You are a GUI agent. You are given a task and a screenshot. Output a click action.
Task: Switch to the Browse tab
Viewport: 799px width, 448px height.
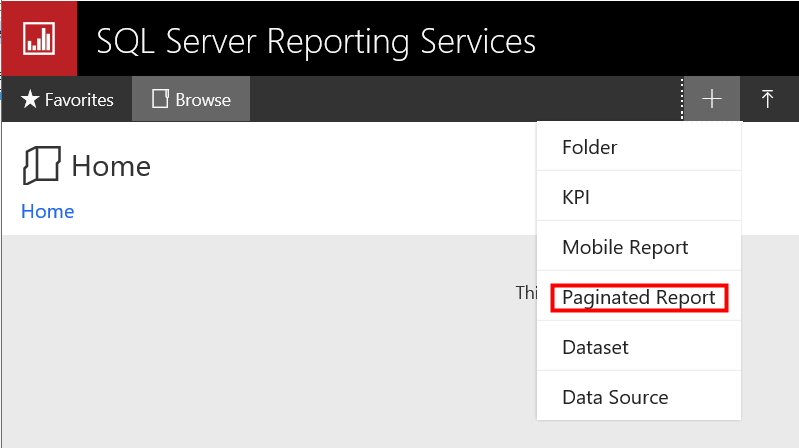(191, 99)
